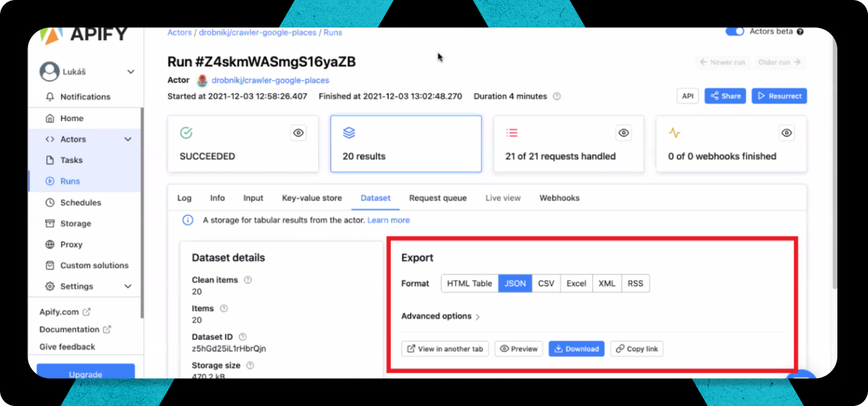This screenshot has height=406, width=868.
Task: Click the Upgrade button
Action: point(86,373)
